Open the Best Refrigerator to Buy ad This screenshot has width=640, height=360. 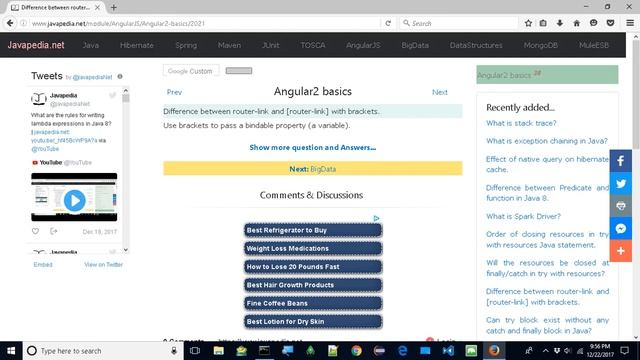pyautogui.click(x=313, y=230)
